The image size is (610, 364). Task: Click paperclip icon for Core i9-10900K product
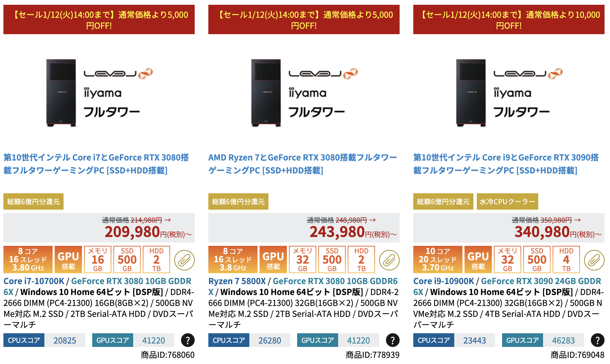coord(594,260)
